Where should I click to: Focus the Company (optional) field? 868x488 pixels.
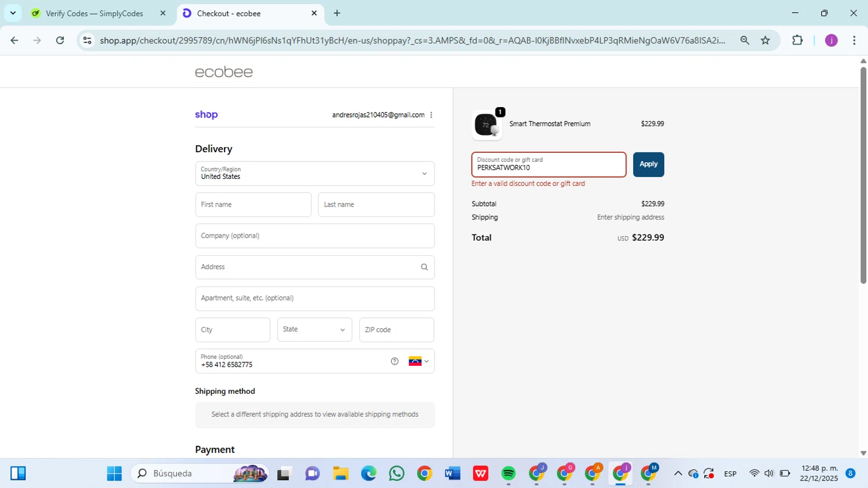coord(315,236)
